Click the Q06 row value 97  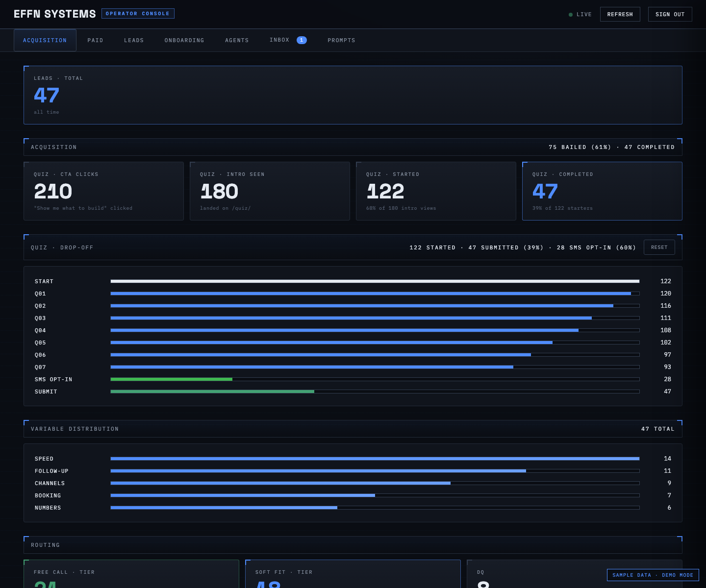[668, 355]
